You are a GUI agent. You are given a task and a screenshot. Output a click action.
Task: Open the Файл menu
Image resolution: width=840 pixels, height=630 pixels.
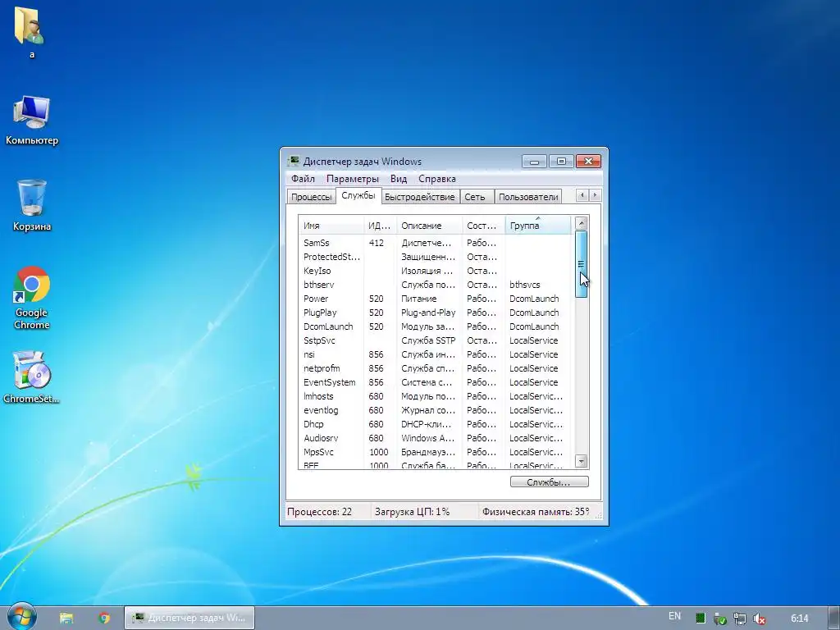pyautogui.click(x=303, y=178)
